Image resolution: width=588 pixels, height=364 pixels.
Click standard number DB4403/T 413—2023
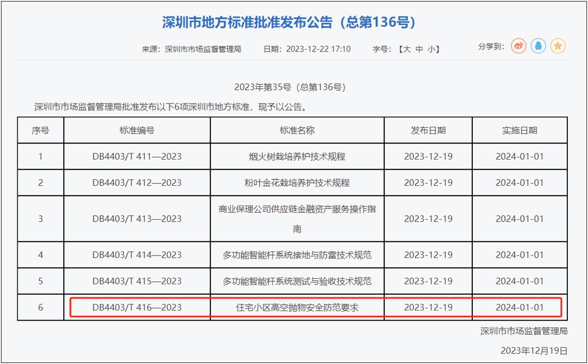tap(137, 219)
